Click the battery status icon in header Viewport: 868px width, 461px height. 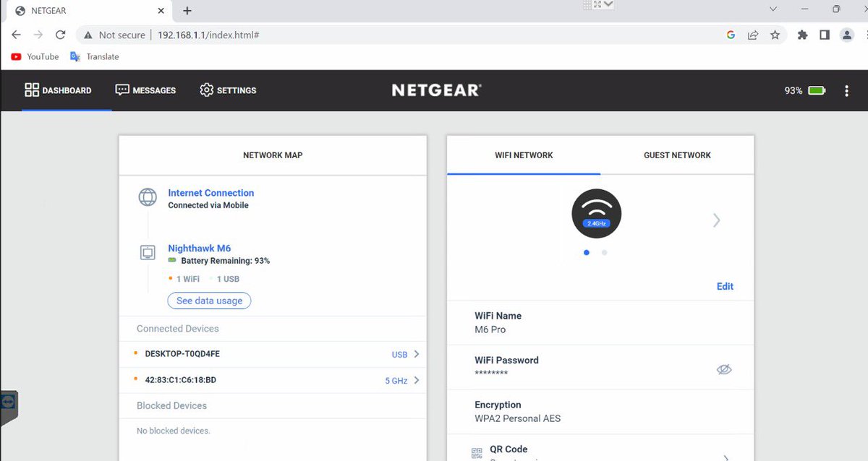coord(817,90)
